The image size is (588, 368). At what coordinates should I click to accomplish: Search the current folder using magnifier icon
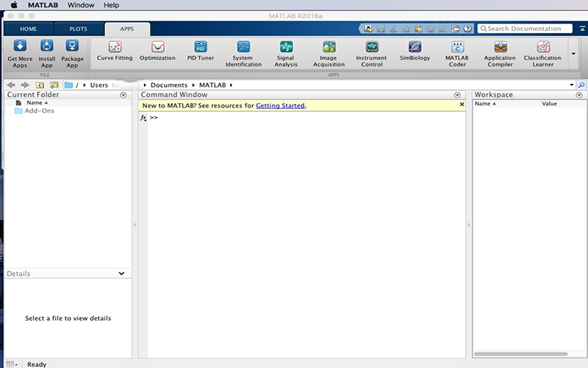[x=581, y=85]
